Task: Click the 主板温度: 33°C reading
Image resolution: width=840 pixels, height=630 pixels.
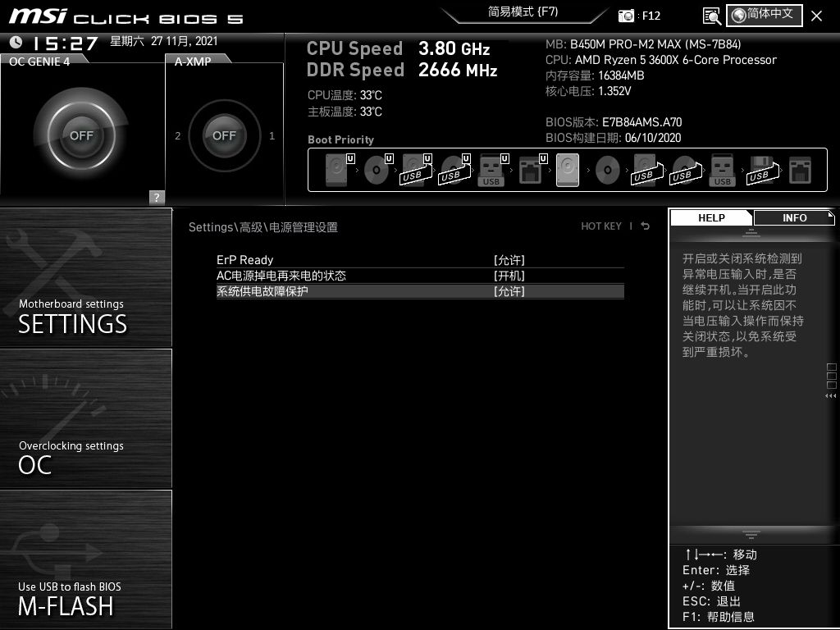Action: click(x=345, y=112)
